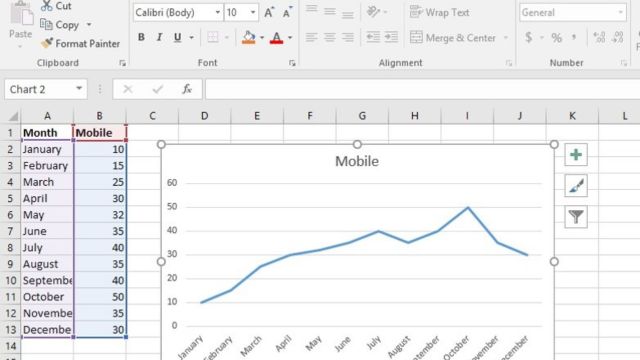Open Chart Styles paintbrush button

(576, 186)
